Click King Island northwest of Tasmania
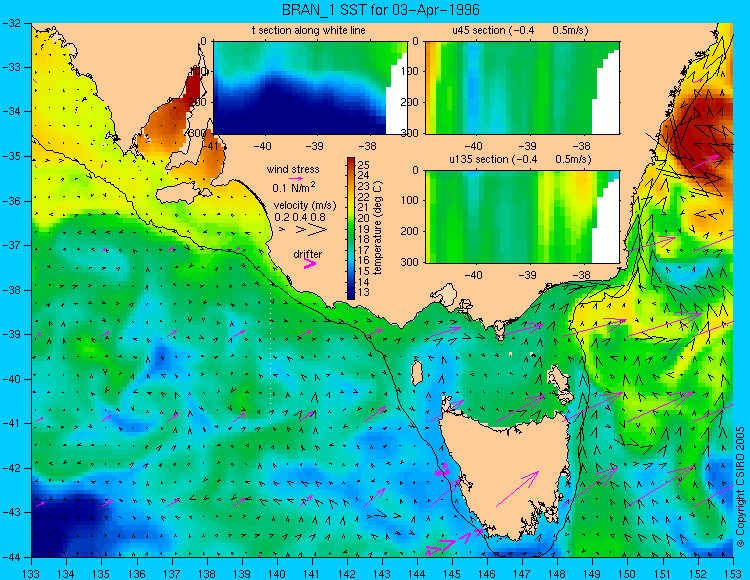750x580 pixels. coord(417,373)
